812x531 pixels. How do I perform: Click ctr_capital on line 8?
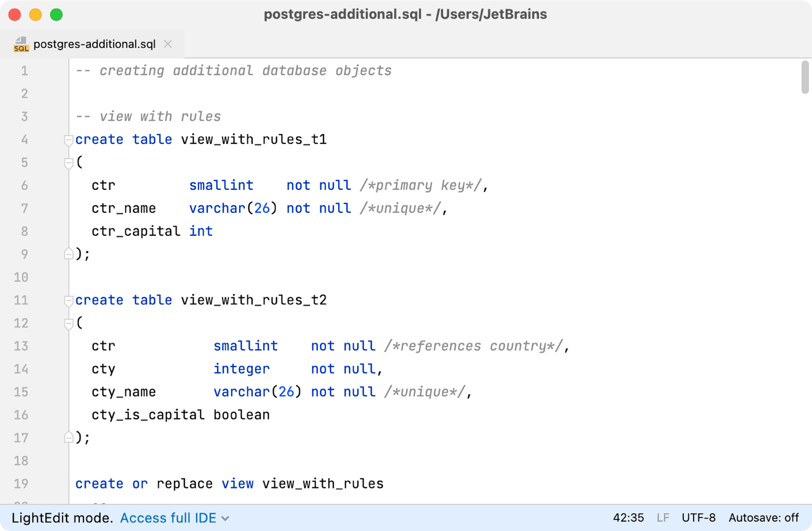click(136, 231)
